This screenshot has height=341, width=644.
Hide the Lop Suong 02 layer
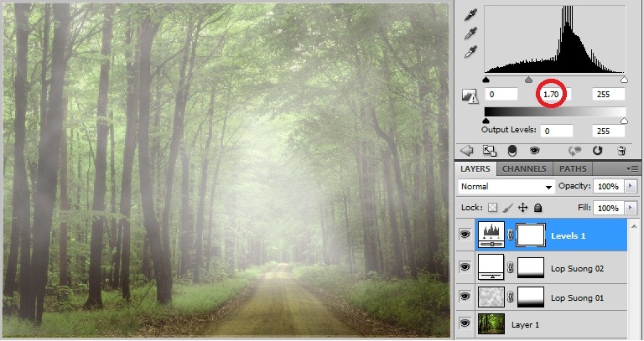pyautogui.click(x=465, y=267)
